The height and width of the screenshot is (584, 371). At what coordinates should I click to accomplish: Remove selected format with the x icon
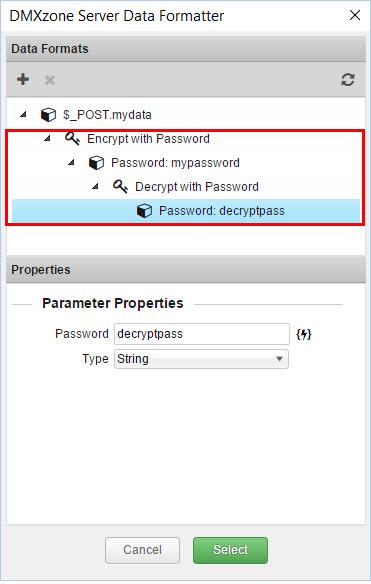point(50,80)
